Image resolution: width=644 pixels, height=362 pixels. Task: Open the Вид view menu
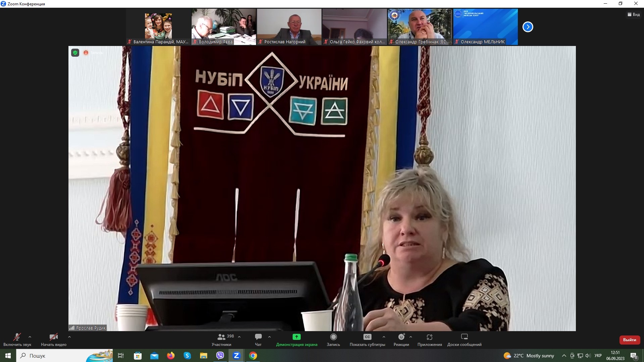[x=634, y=14]
